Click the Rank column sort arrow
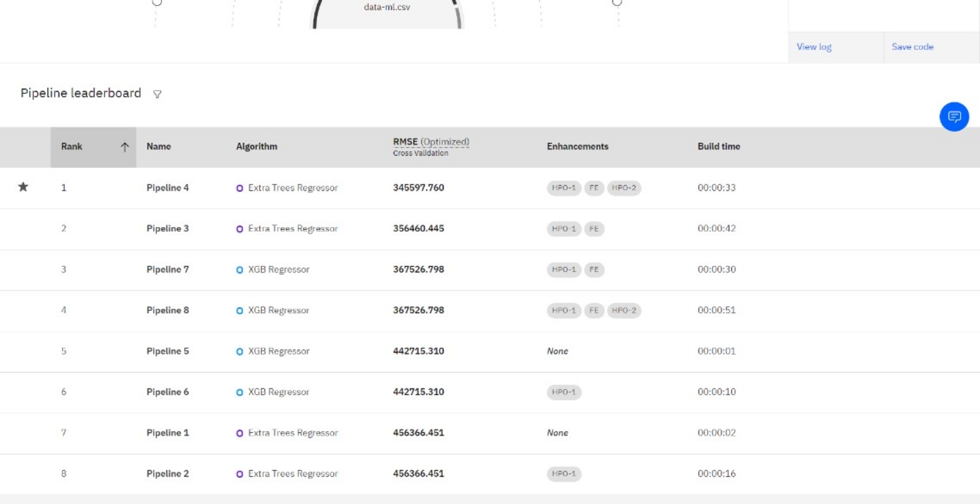 point(124,147)
